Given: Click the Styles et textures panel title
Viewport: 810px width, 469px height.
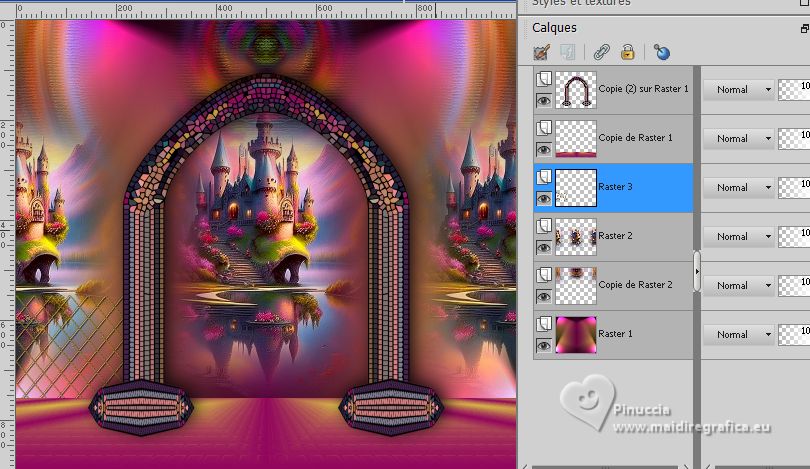Looking at the screenshot, I should point(581,3).
